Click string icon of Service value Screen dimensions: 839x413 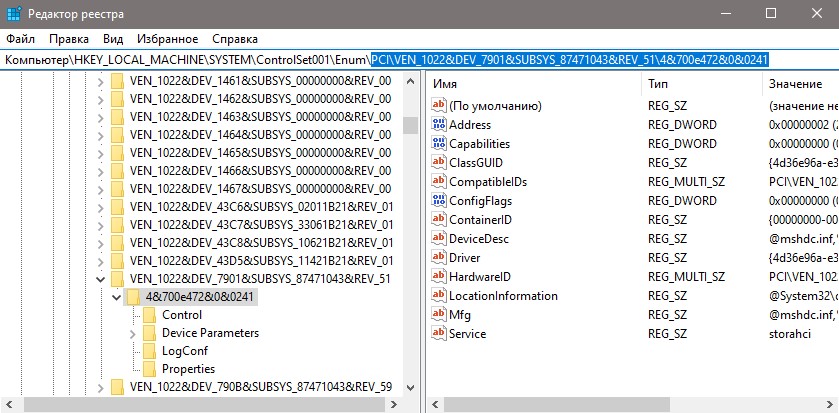click(x=439, y=333)
